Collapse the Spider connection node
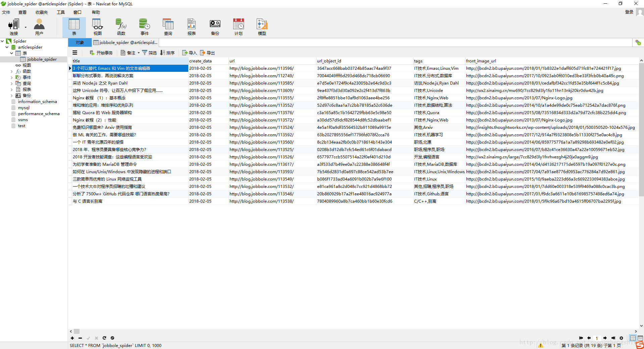This screenshot has width=644, height=349. pyautogui.click(x=2, y=41)
